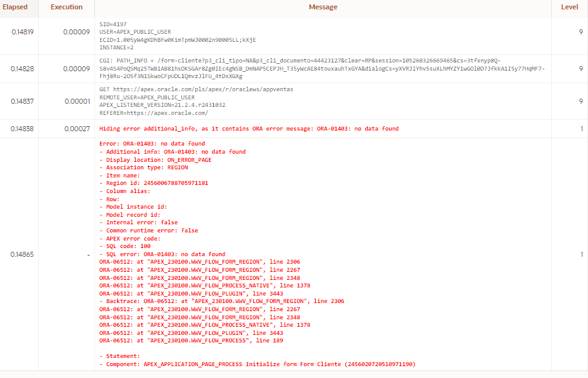Click the REFERER=https://apex.oracle.com/ line
This screenshot has width=588, height=378.
[153, 112]
